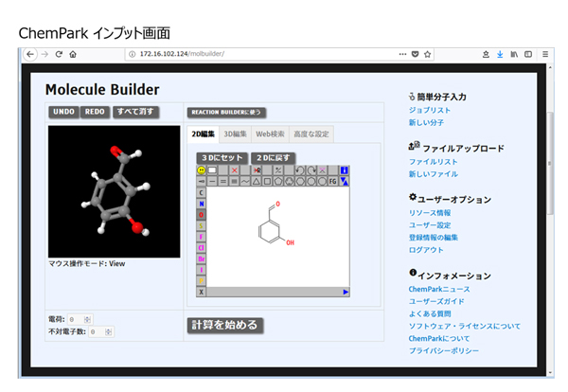568x392 pixels.
Task: Click the 2Dに戻す button
Action: [x=274, y=158]
